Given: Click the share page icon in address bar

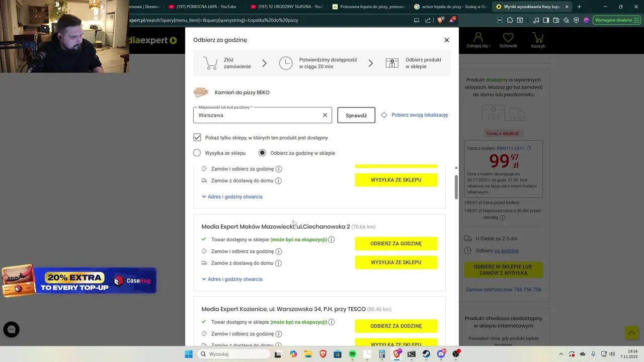Looking at the screenshot, I should (x=428, y=20).
